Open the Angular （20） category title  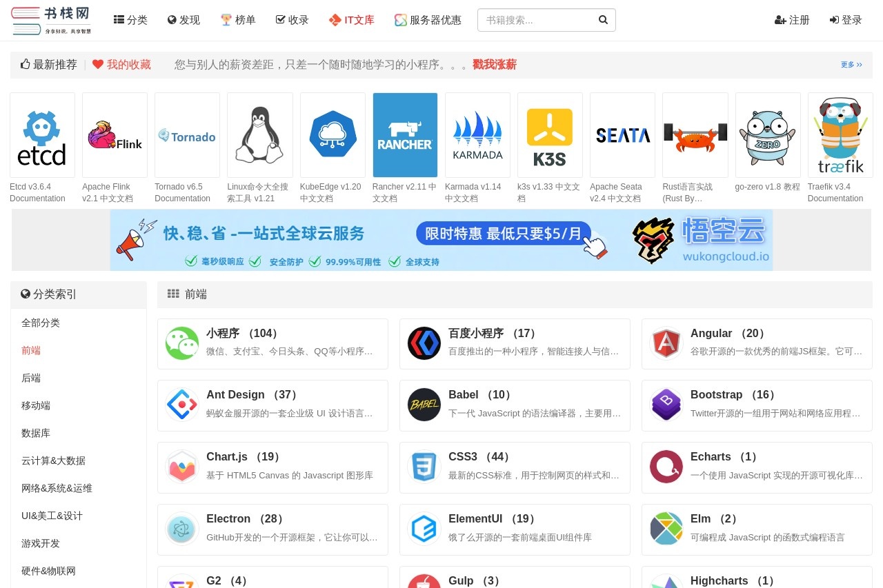pos(730,334)
